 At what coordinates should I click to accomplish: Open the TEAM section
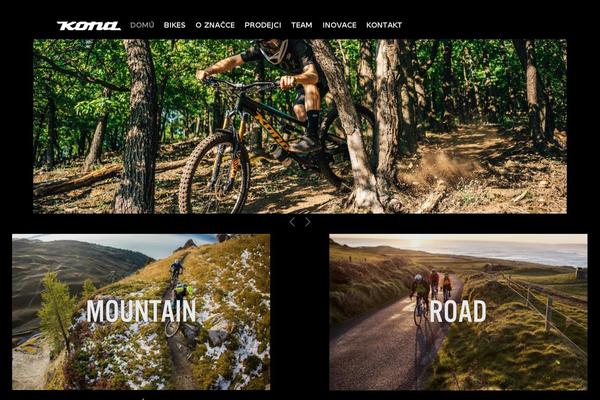point(302,25)
